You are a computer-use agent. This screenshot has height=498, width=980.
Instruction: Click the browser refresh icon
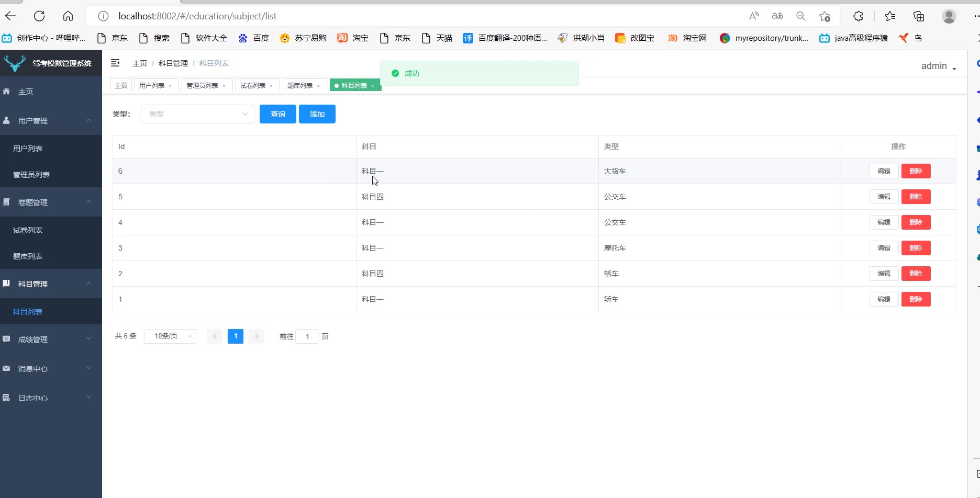pyautogui.click(x=39, y=16)
